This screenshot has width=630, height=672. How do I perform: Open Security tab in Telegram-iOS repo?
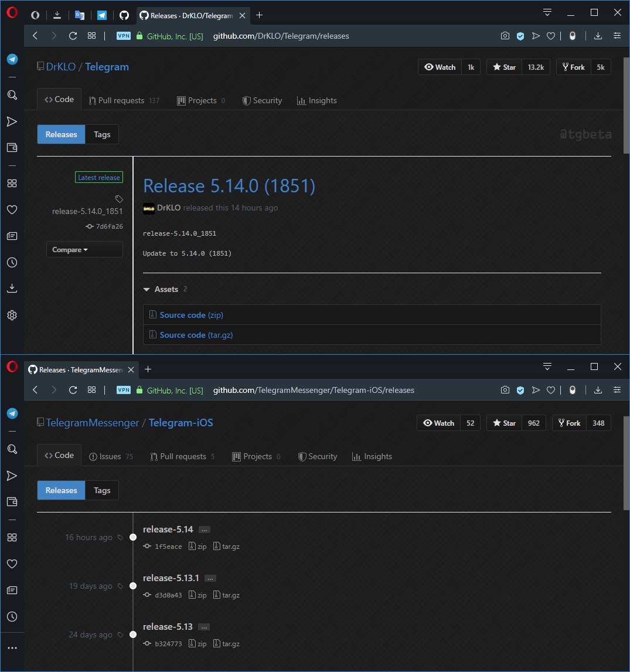(x=318, y=457)
